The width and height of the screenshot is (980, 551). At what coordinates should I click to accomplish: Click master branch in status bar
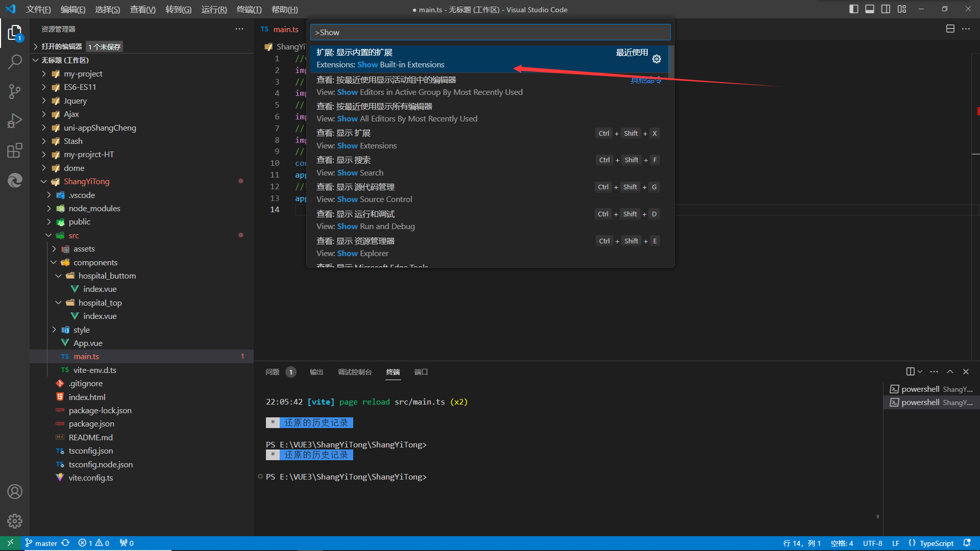(45, 543)
